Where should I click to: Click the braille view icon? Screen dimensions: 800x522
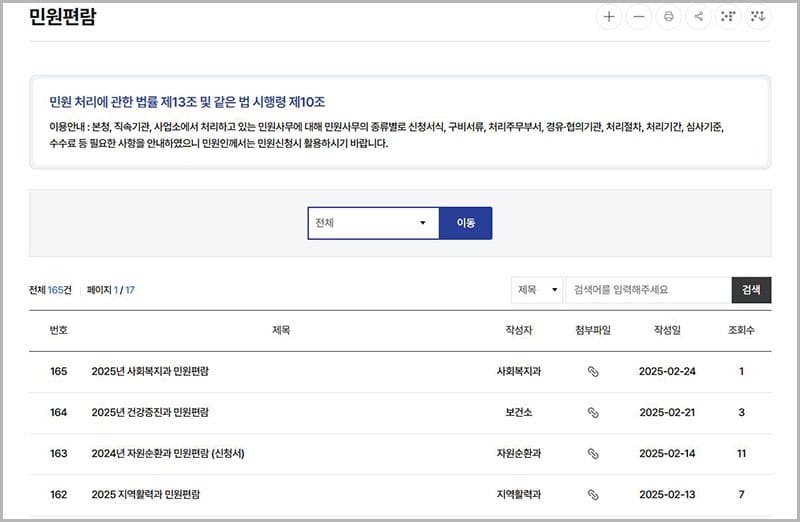pyautogui.click(x=728, y=17)
